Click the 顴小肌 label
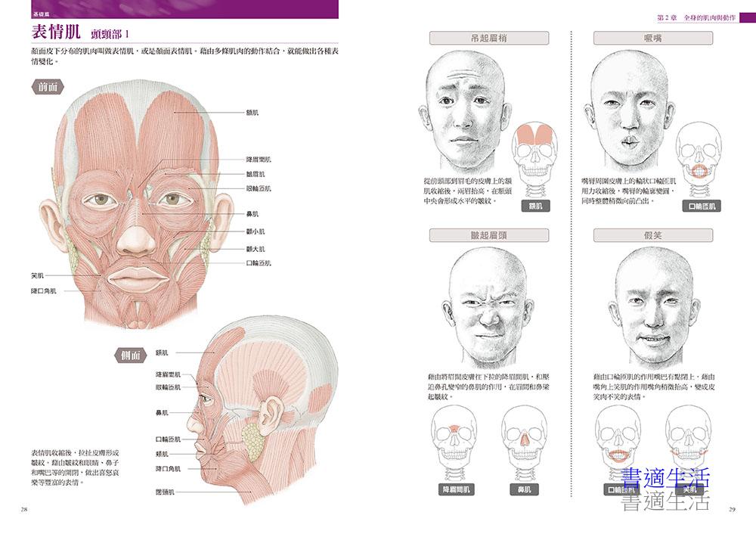 tap(256, 231)
